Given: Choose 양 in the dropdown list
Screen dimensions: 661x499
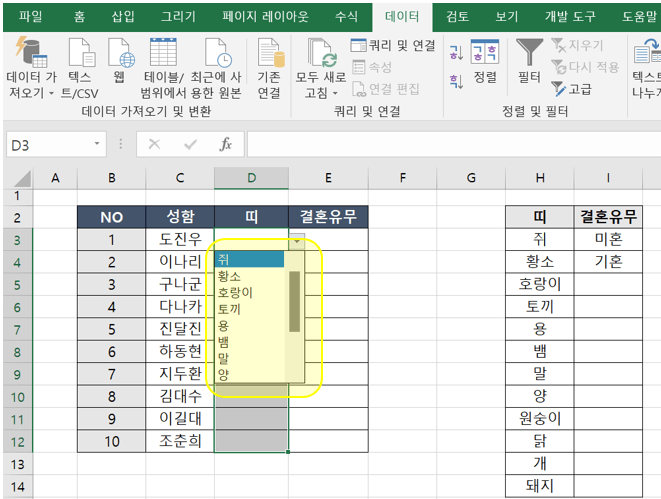Looking at the screenshot, I should tap(250, 374).
